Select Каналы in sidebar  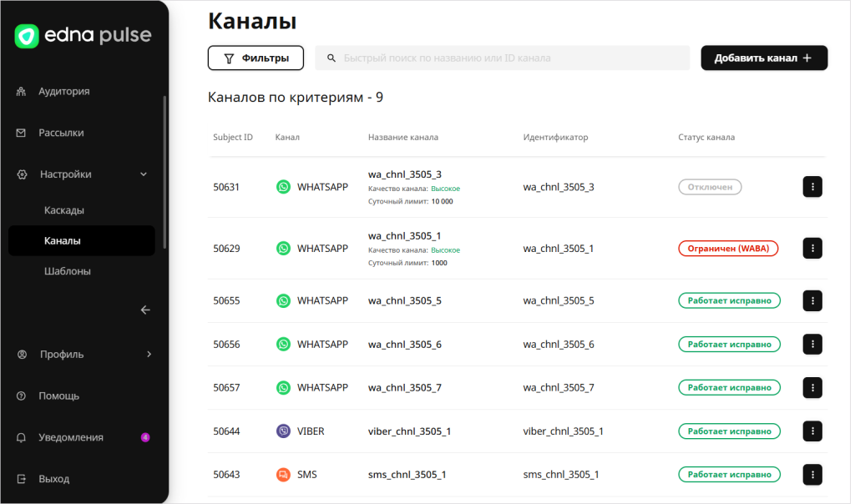(x=82, y=241)
